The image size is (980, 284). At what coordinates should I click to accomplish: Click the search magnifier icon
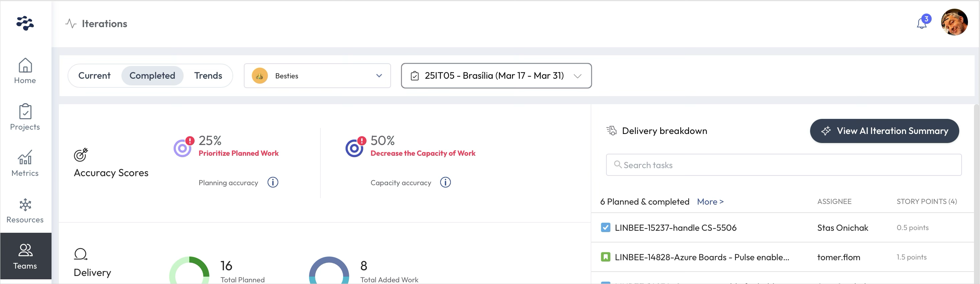pyautogui.click(x=618, y=164)
